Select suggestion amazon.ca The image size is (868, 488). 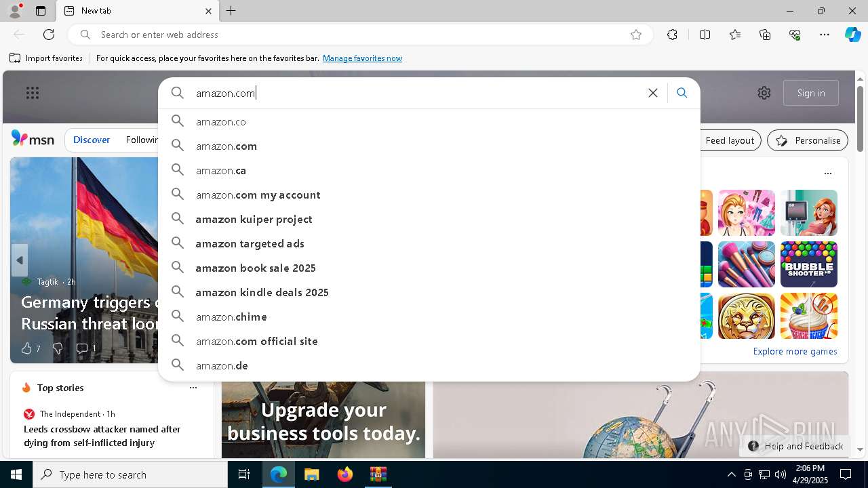(x=429, y=170)
